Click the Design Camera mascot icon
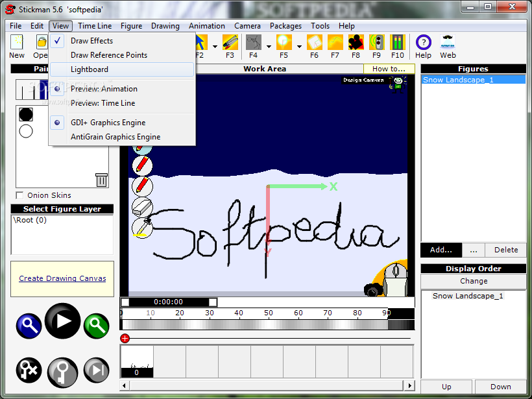This screenshot has width=532, height=399. (398, 84)
